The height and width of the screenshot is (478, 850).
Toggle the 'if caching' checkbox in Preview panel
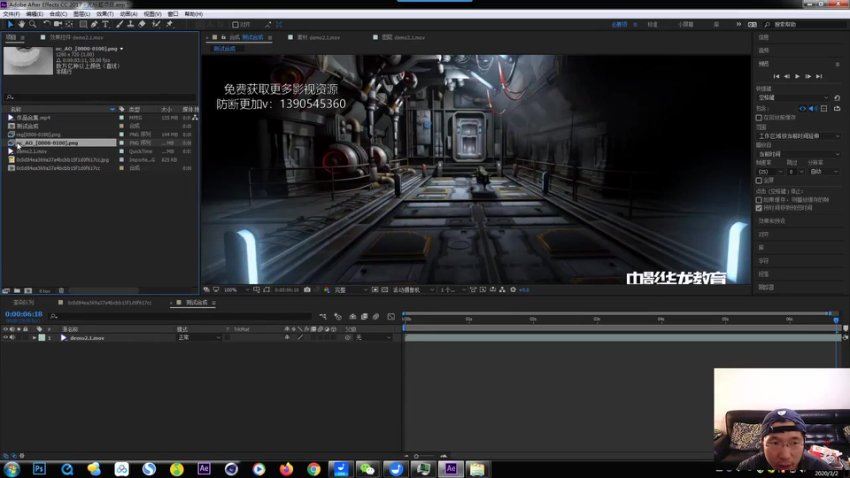click(759, 200)
